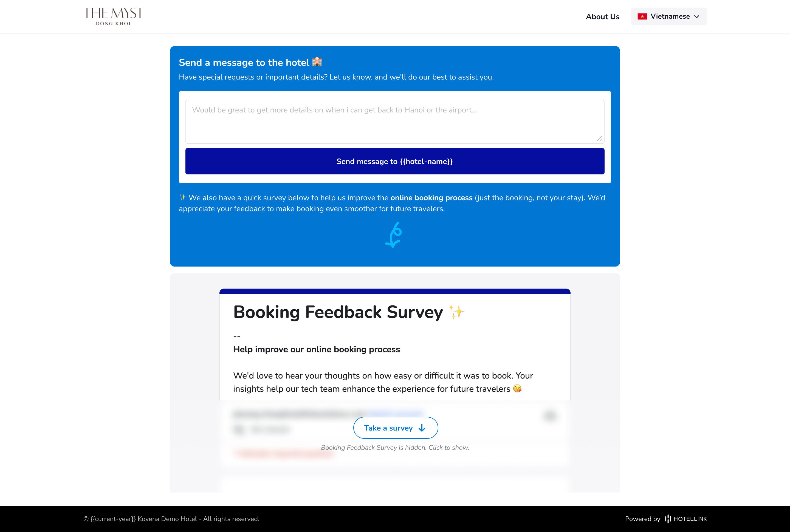Click the curly downward arrow graphic

tap(394, 235)
